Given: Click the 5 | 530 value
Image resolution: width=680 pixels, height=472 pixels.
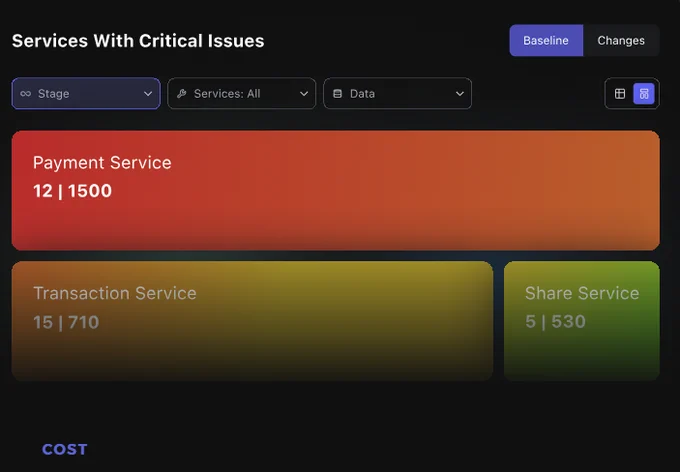Looking at the screenshot, I should [556, 321].
